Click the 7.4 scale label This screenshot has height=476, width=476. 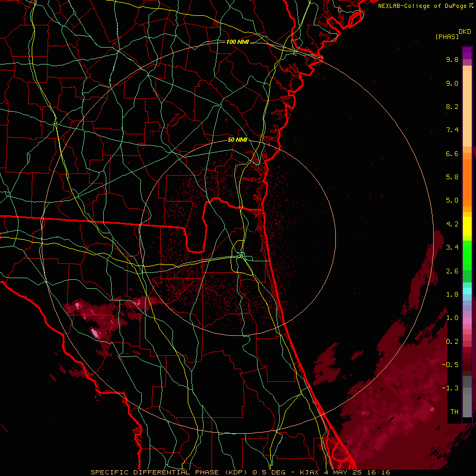coord(452,130)
